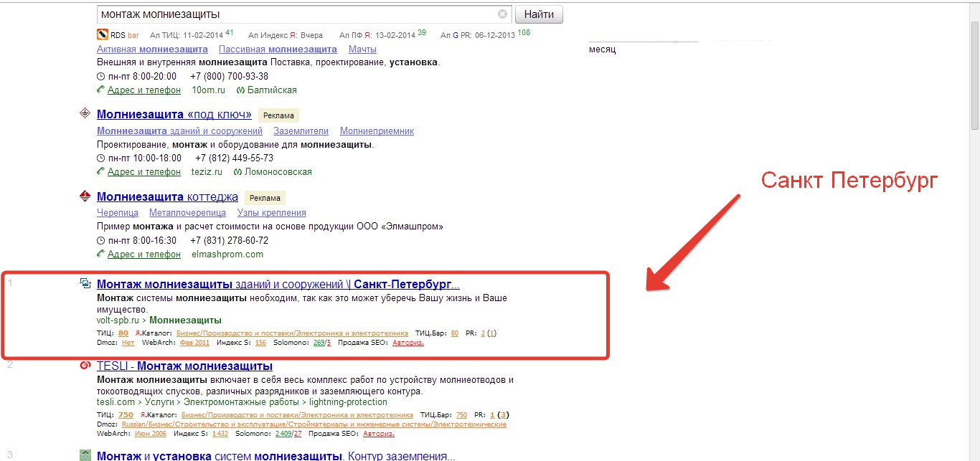The height and width of the screenshot is (461, 980).
Task: Open the Мачты sitelink
Action: click(362, 49)
